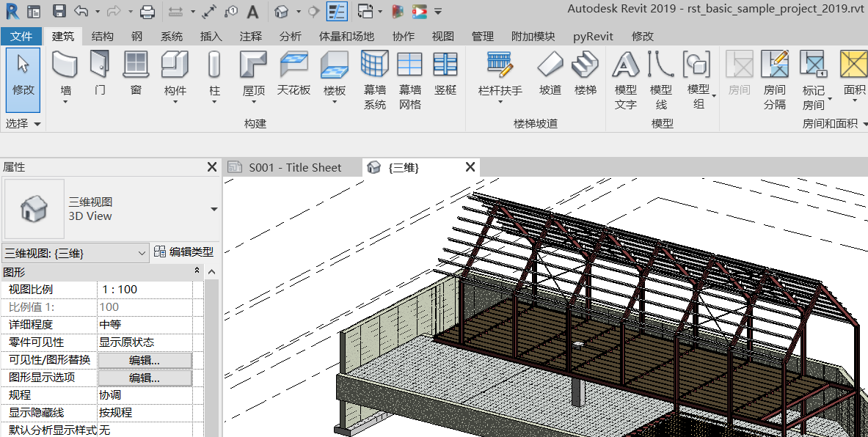The image size is (868, 437).
Task: Save the project from quick access toolbar
Action: click(x=59, y=12)
